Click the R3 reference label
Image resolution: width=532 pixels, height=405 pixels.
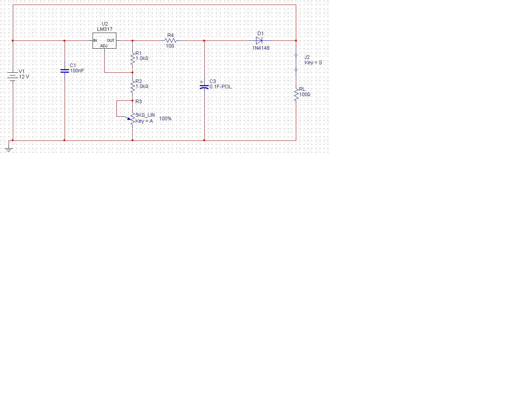pyautogui.click(x=139, y=102)
